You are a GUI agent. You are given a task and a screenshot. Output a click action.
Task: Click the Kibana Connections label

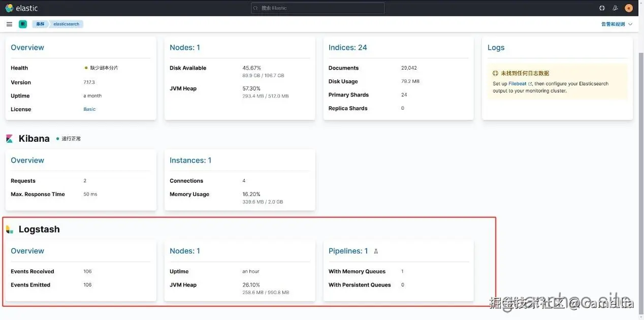(x=186, y=181)
